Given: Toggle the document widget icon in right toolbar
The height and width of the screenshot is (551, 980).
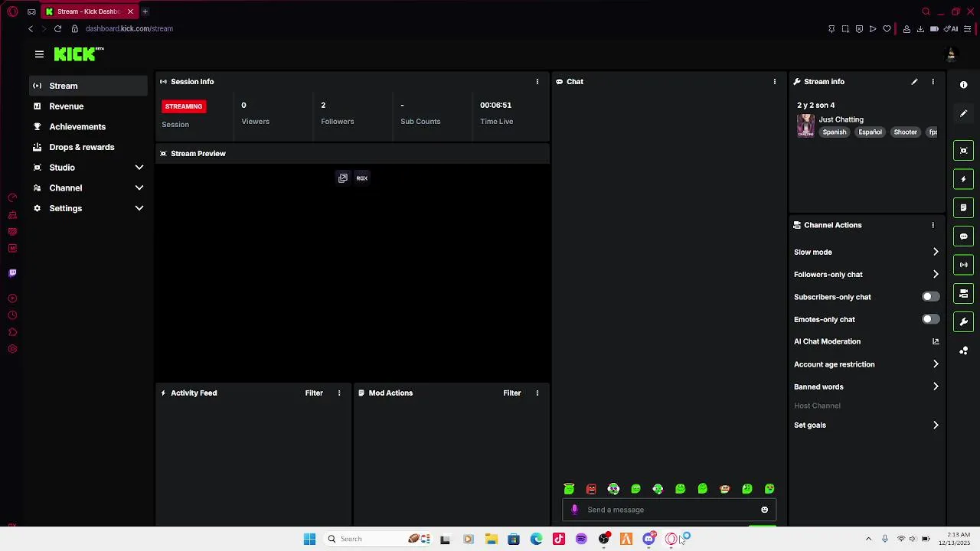Looking at the screenshot, I should [964, 207].
